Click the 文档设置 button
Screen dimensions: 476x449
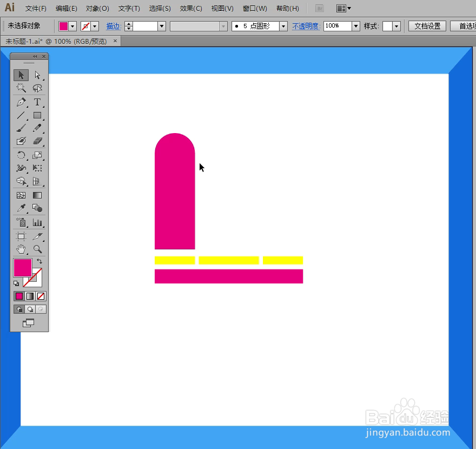(427, 26)
